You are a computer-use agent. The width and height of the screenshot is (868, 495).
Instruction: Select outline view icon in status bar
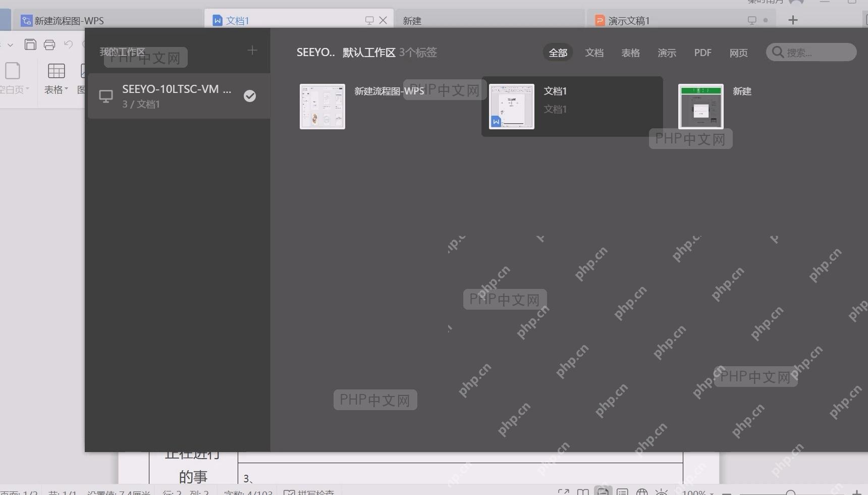coord(622,492)
